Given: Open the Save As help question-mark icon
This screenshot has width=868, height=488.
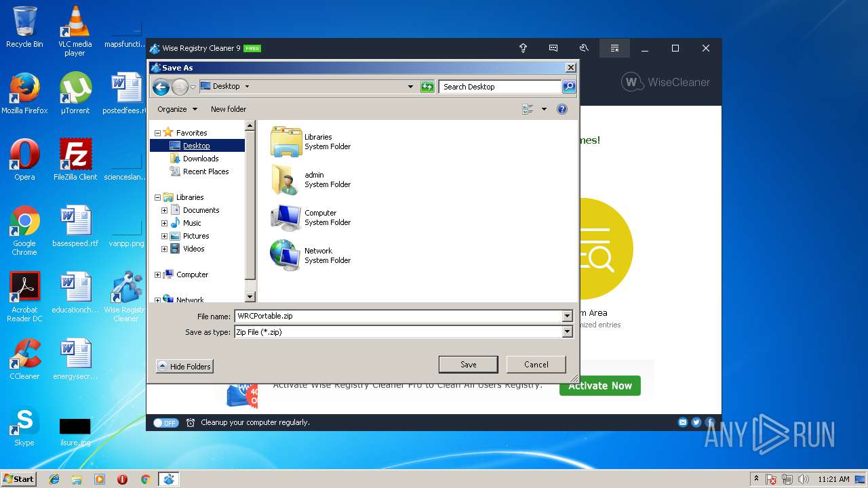Looking at the screenshot, I should [x=561, y=109].
